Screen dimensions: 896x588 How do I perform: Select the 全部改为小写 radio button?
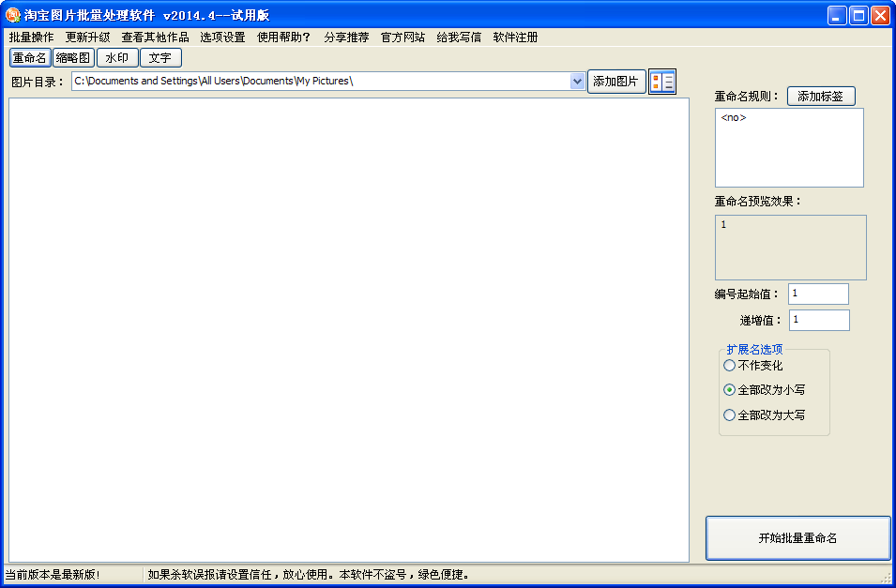pyautogui.click(x=765, y=390)
